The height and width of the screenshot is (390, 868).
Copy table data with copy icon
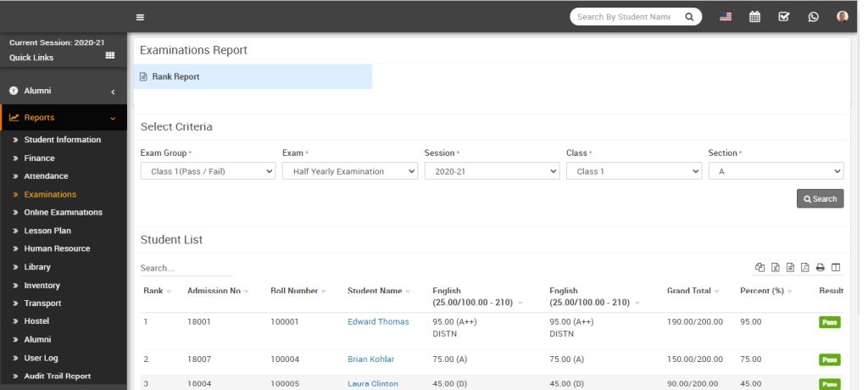[x=760, y=268]
